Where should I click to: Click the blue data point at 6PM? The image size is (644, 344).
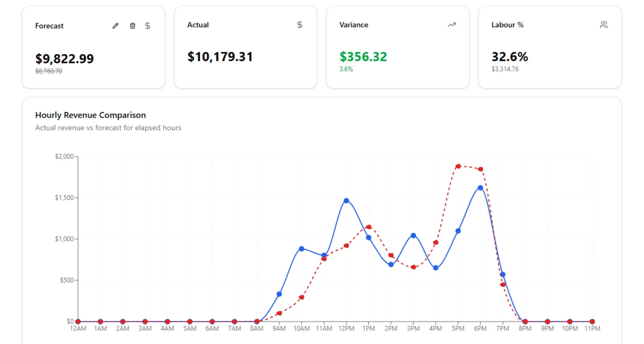[480, 188]
